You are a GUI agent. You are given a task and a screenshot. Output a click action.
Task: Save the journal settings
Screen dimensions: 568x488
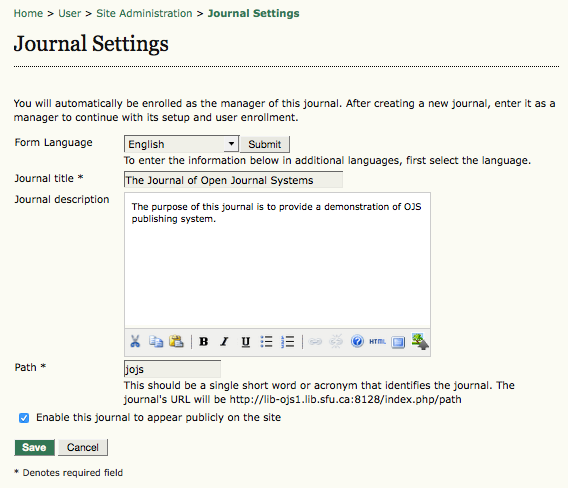[x=34, y=447]
